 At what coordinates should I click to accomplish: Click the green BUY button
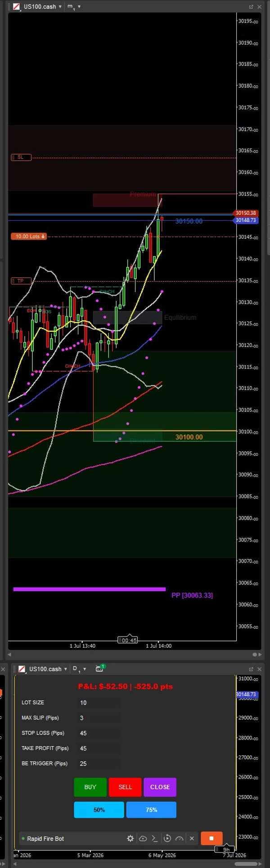(90, 787)
